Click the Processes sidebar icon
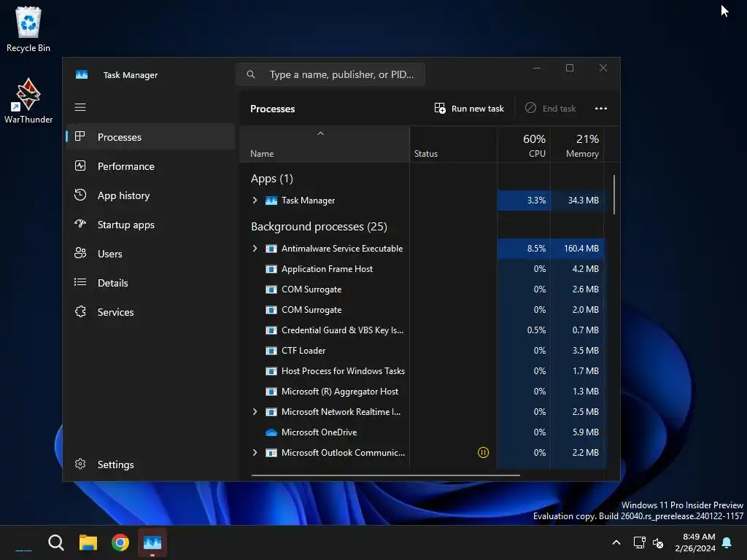This screenshot has width=747, height=560. (x=80, y=136)
